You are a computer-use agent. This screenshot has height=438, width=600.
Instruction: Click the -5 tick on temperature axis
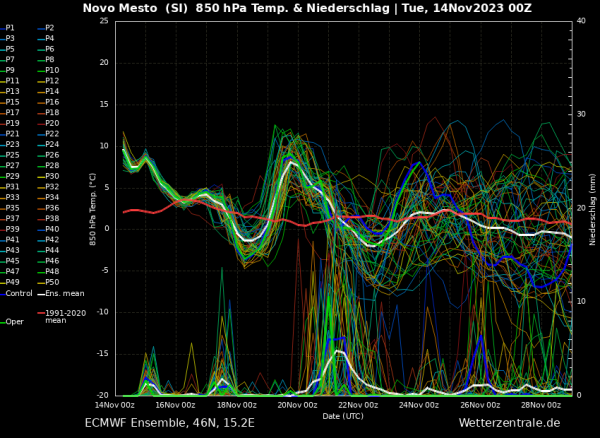(x=104, y=271)
